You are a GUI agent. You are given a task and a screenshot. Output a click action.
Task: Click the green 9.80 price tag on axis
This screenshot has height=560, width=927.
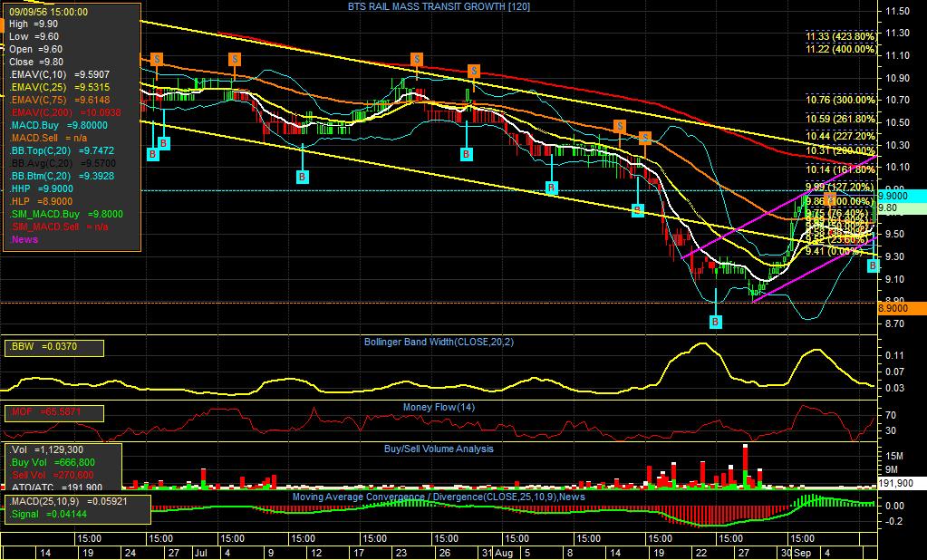click(x=903, y=208)
